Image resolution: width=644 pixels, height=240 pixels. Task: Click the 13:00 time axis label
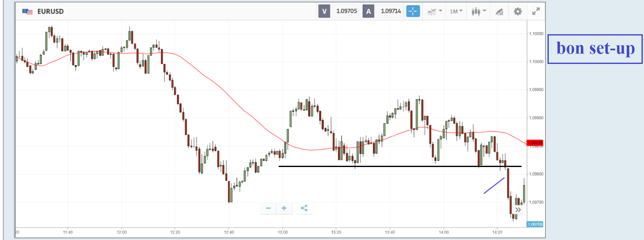click(282, 233)
